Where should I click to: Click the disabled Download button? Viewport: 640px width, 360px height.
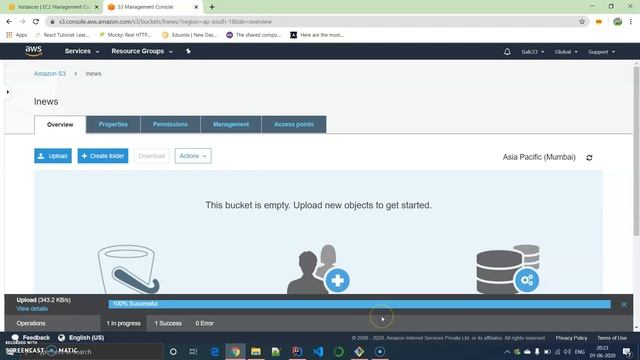tap(151, 156)
